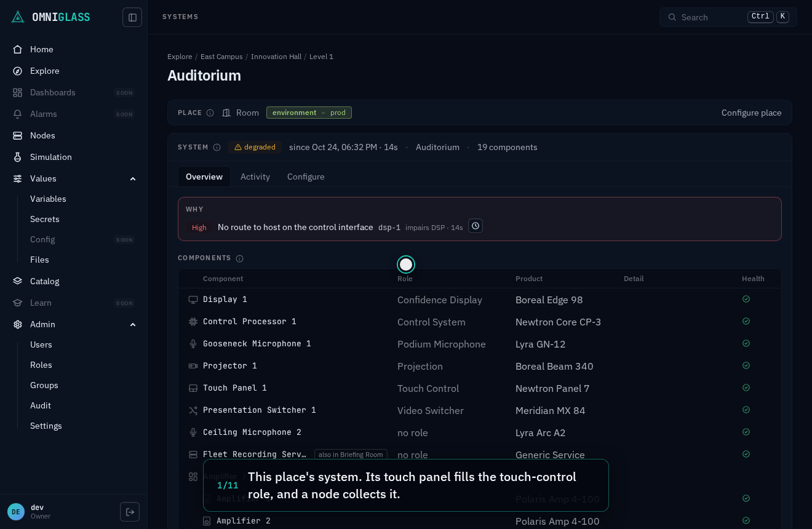Click the Explore compass icon

18,71
